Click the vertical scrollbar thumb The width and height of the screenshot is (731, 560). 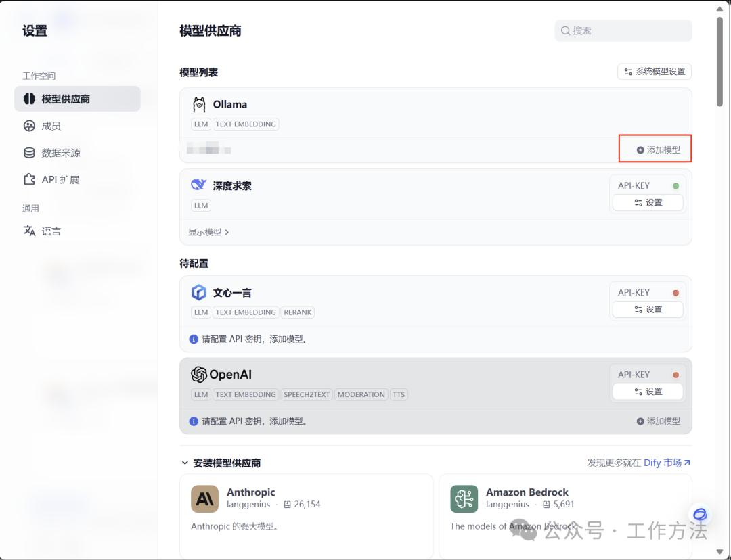click(x=719, y=62)
